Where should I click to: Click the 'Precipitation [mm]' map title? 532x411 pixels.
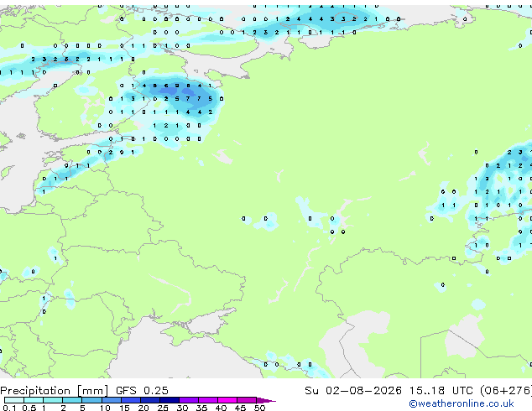pos(55,391)
